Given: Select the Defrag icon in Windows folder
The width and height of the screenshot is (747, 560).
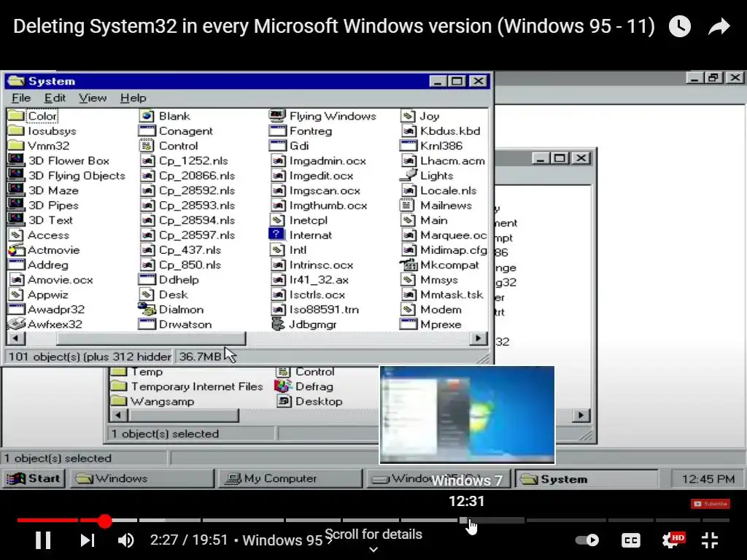Looking at the screenshot, I should tap(283, 386).
